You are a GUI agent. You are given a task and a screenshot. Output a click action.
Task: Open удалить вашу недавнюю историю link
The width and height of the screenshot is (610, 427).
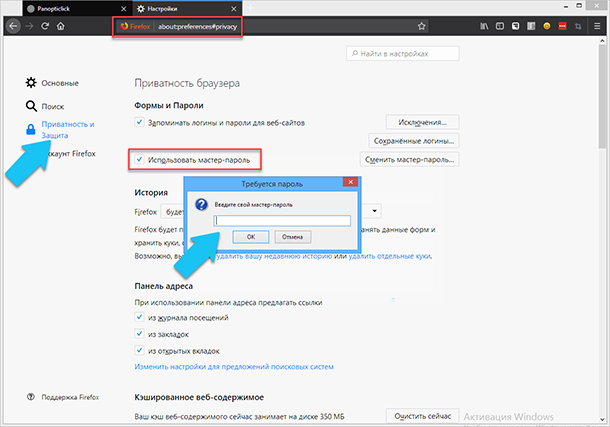coord(274,256)
